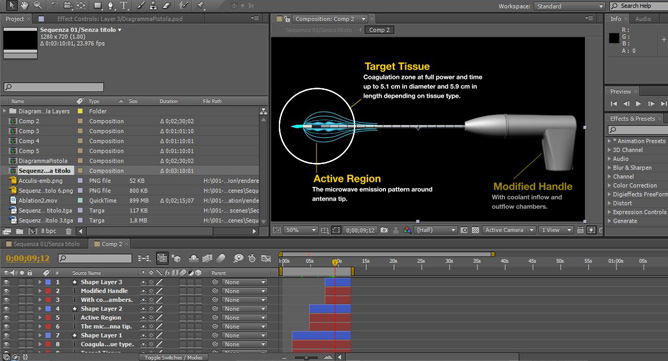Open the 1 View layout dropdown
668x361 pixels.
coord(556,230)
